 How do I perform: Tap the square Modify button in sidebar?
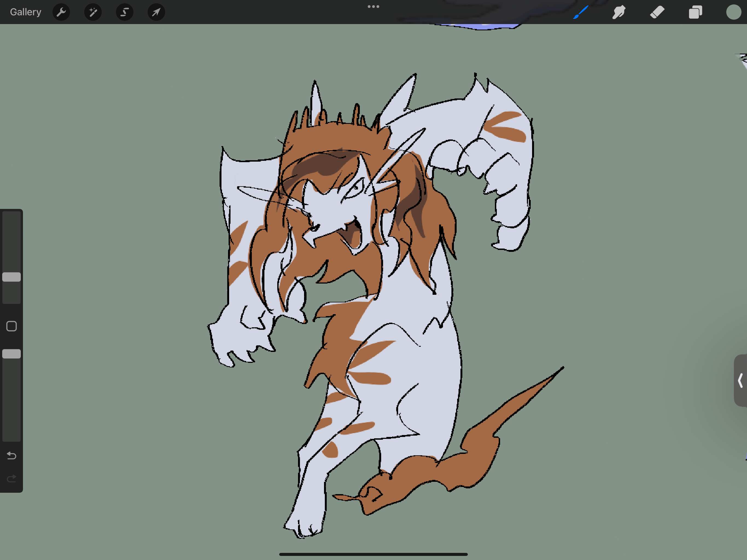pos(11,326)
